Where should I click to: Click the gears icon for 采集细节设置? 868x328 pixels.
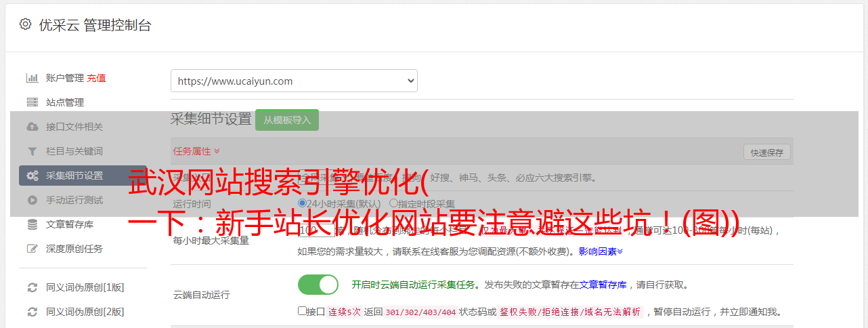click(32, 176)
